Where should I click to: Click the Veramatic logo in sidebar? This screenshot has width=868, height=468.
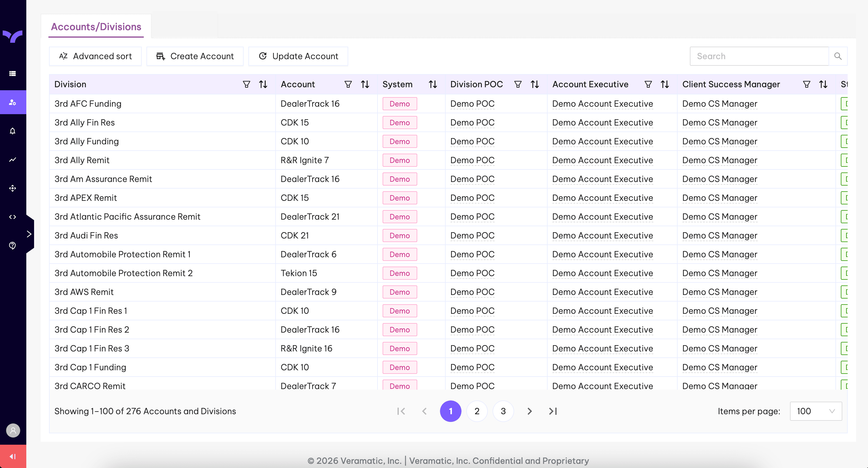pos(13,36)
